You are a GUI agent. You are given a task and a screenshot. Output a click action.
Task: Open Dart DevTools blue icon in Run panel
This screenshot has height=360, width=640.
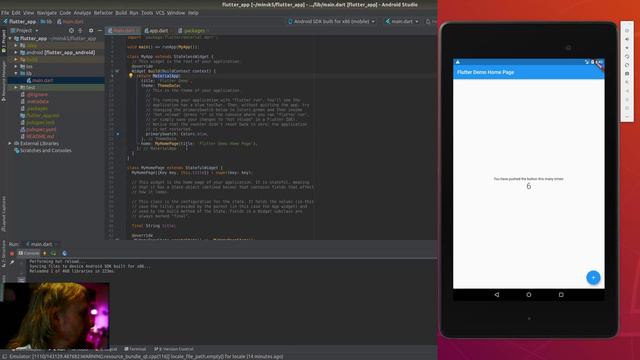tap(64, 253)
